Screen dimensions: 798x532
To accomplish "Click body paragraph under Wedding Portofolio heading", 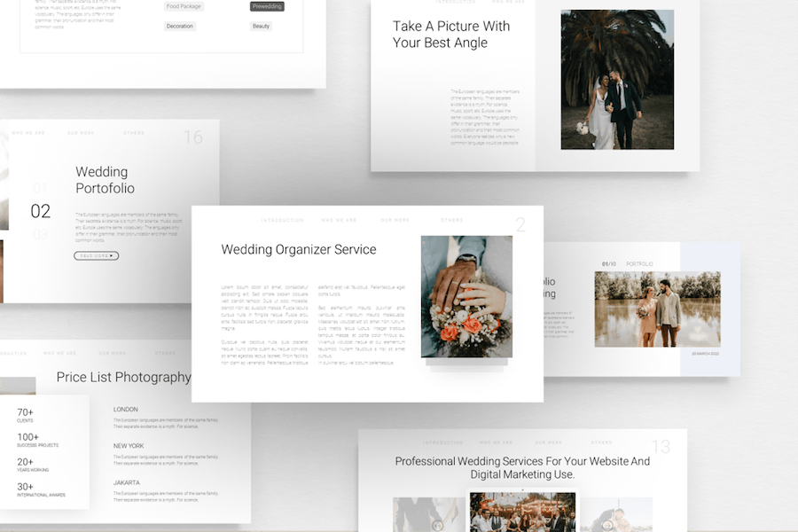I will click(x=129, y=227).
